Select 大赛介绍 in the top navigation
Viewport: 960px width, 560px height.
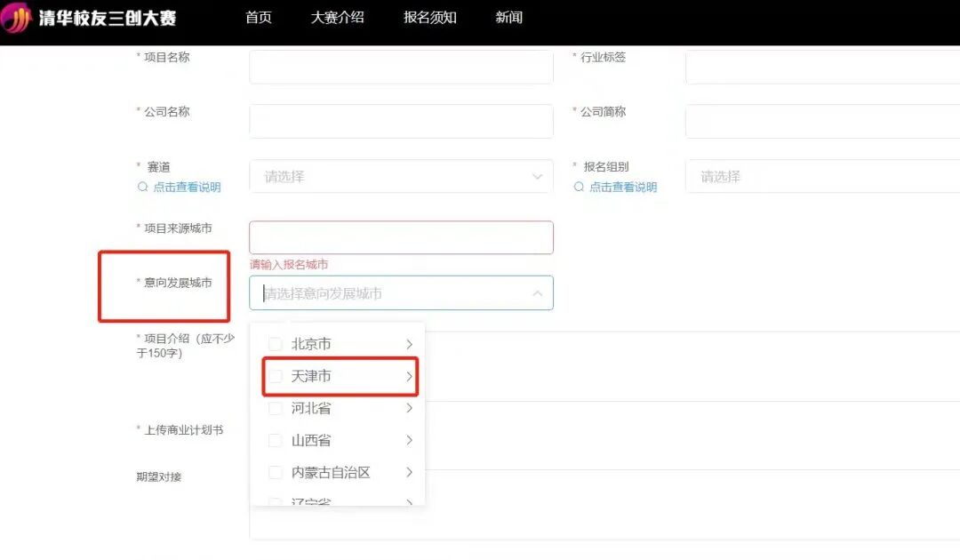[x=336, y=17]
